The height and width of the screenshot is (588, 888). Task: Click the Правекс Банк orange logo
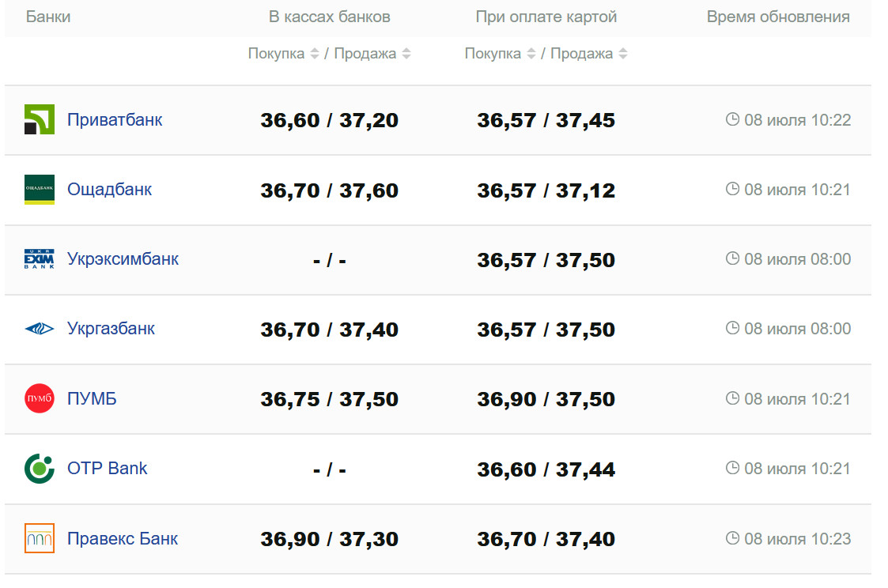(x=39, y=538)
